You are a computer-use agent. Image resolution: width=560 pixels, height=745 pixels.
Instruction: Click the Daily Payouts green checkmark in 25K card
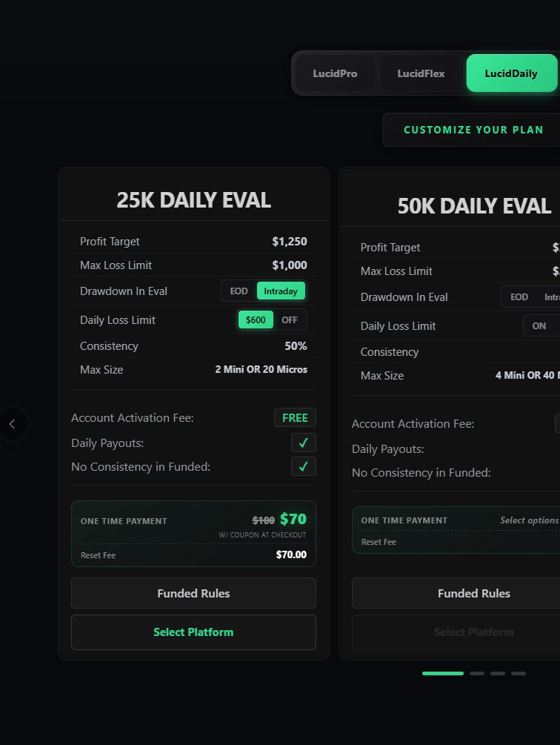click(303, 443)
